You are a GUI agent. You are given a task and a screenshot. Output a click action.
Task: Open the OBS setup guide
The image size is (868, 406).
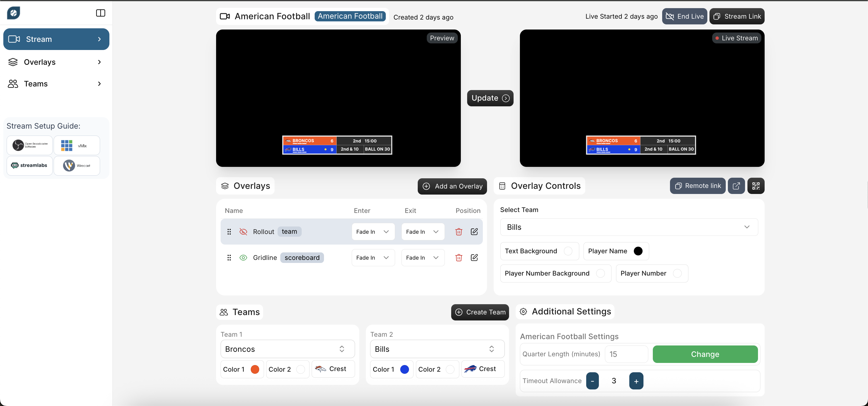click(30, 145)
